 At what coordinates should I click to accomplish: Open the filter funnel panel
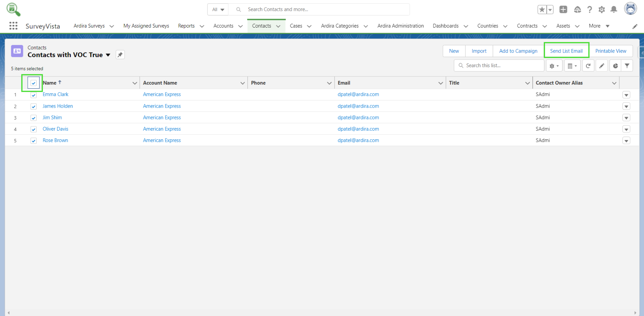click(x=627, y=66)
